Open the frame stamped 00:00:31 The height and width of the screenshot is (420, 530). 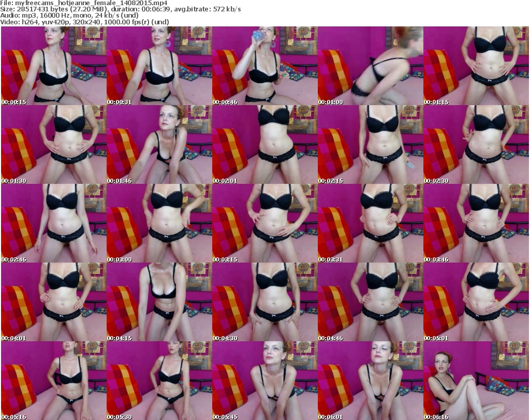(x=159, y=66)
